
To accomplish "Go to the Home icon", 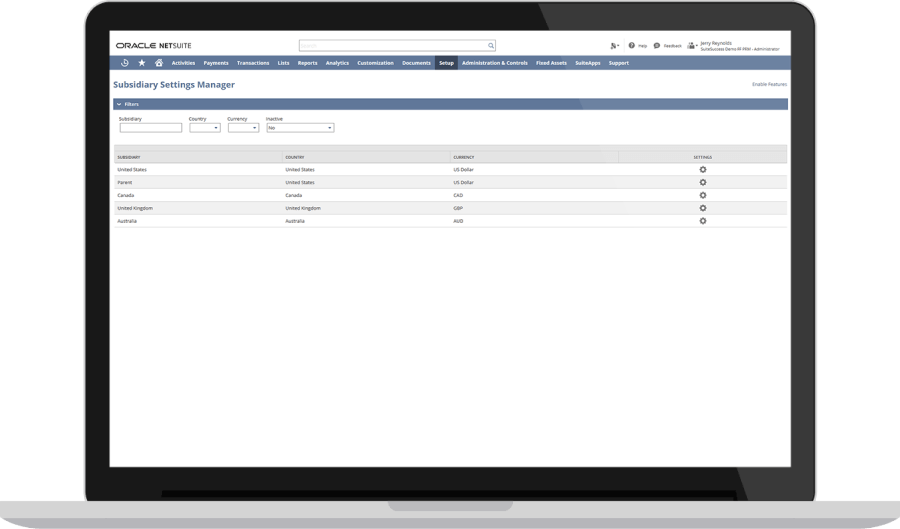I will pyautogui.click(x=159, y=63).
